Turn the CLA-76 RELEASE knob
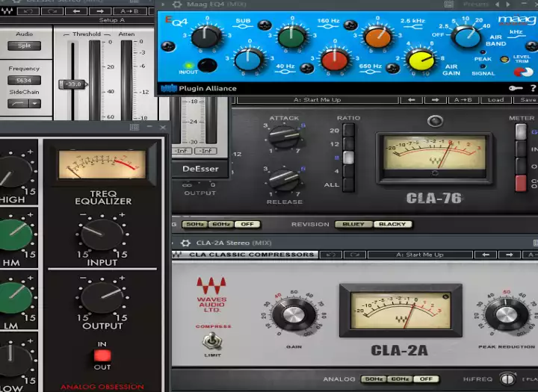 pos(284,180)
